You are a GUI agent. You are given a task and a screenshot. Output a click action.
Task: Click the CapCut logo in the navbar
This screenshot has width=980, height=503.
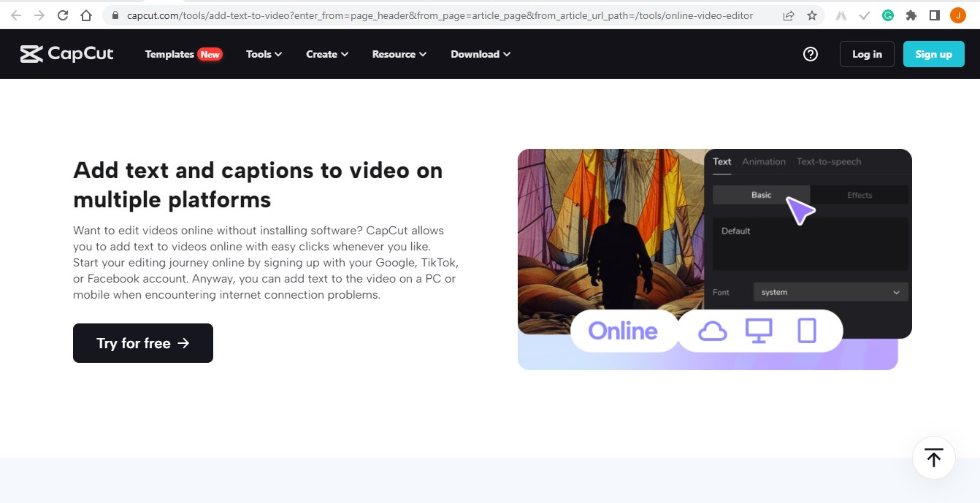66,53
